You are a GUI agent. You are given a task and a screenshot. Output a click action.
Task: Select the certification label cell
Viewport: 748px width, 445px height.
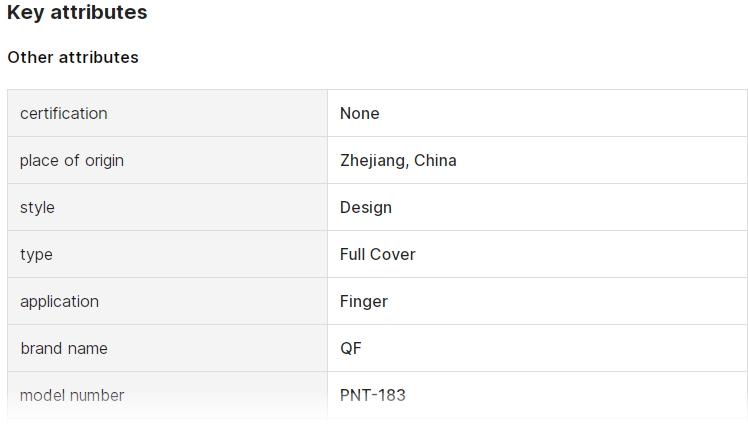[x=167, y=114]
